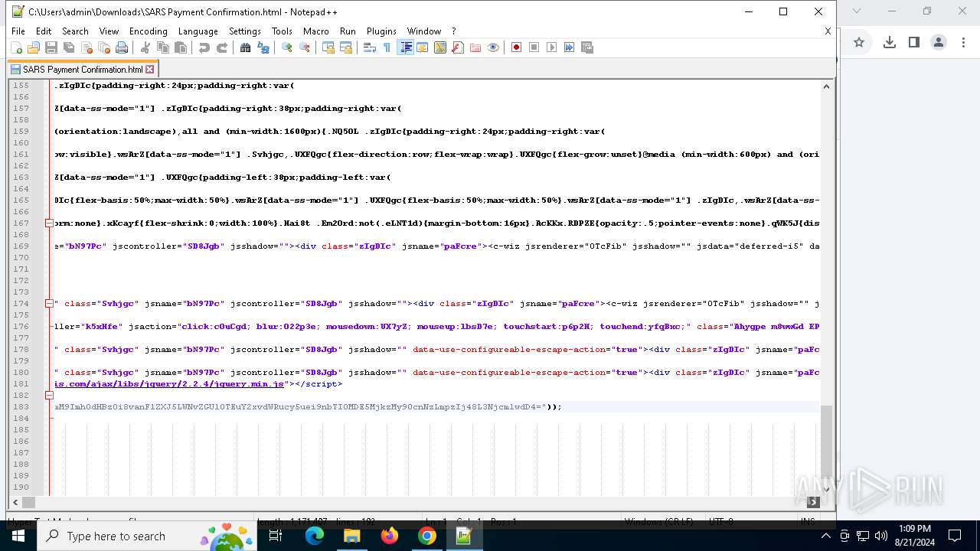The image size is (980, 551).
Task: Click Chrome window downloads icon
Action: pyautogui.click(x=889, y=42)
